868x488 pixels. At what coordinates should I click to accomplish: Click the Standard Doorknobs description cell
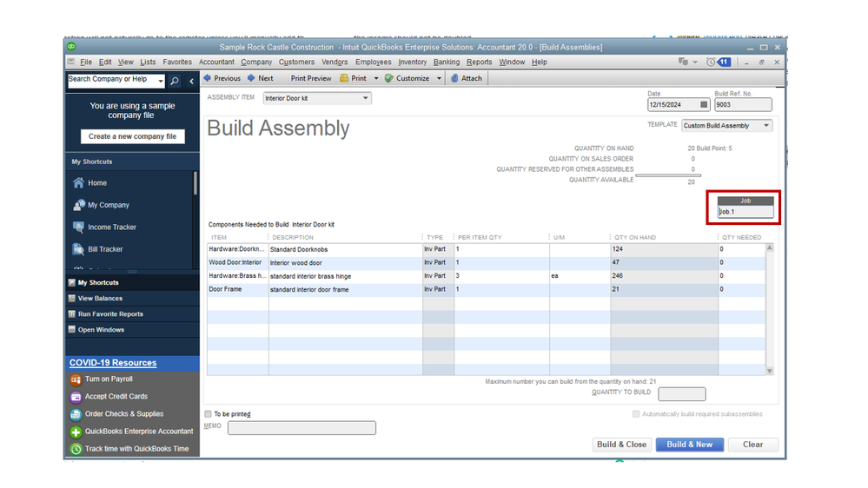point(346,249)
